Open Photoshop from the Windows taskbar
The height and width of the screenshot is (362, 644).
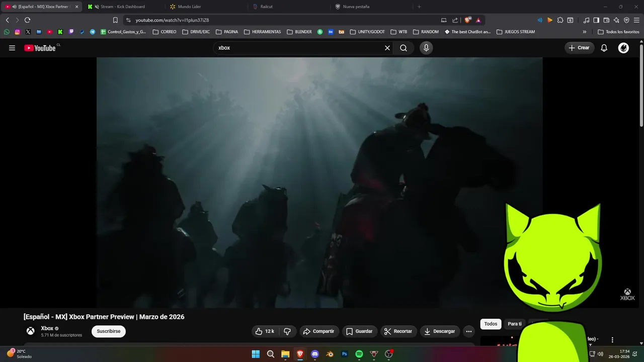[345, 354]
